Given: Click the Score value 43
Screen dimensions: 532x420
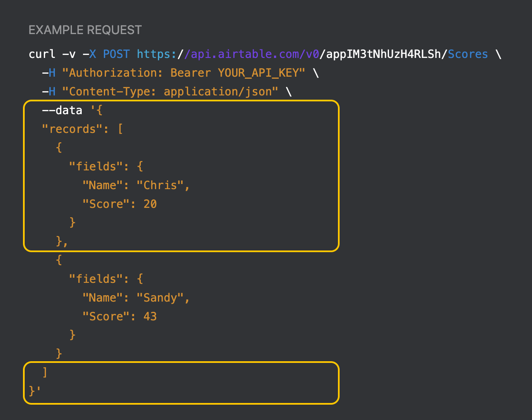Looking at the screenshot, I should click(x=150, y=317).
